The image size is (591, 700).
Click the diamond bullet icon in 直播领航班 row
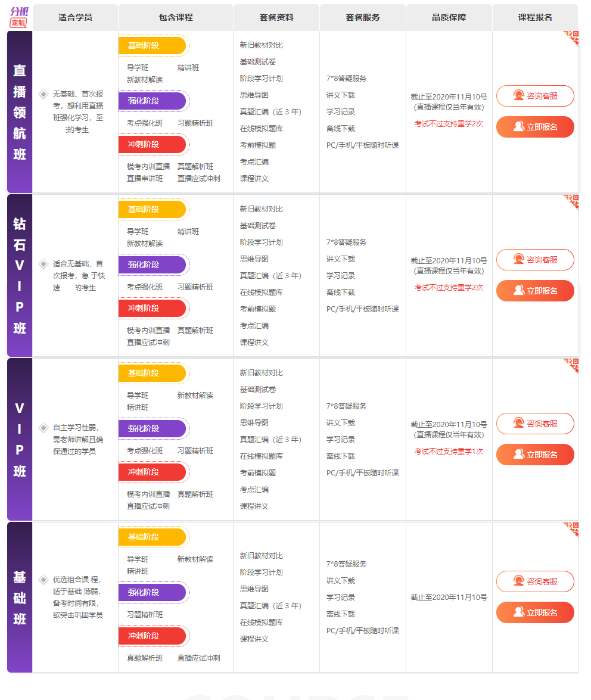tap(43, 94)
